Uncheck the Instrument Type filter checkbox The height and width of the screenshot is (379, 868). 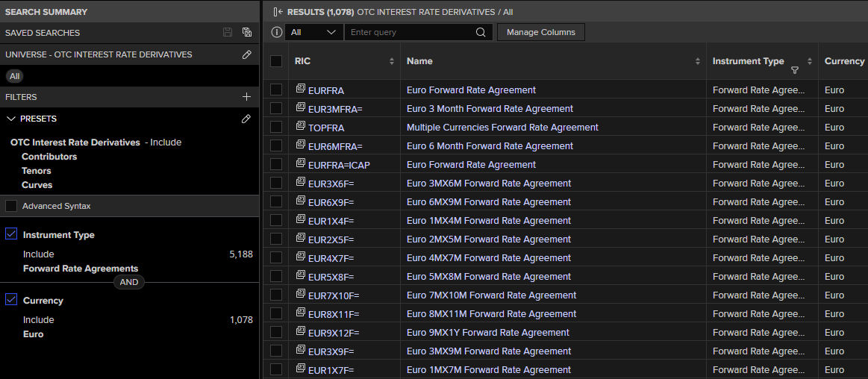click(x=11, y=234)
